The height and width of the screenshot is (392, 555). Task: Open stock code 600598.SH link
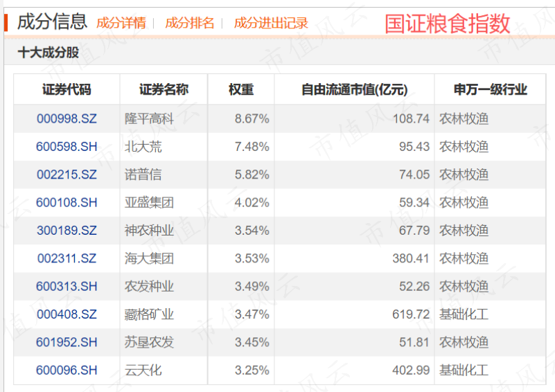(x=67, y=146)
